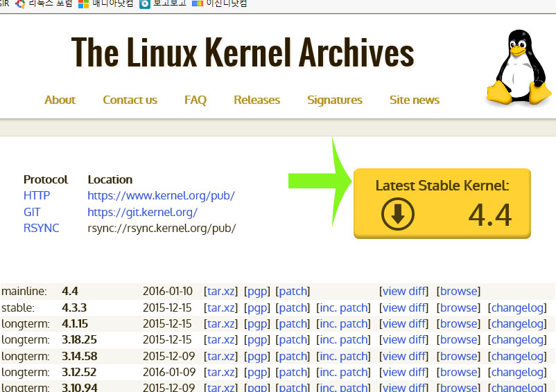Select date 2016-01-10 in mainline row
The image size is (556, 392).
(167, 291)
